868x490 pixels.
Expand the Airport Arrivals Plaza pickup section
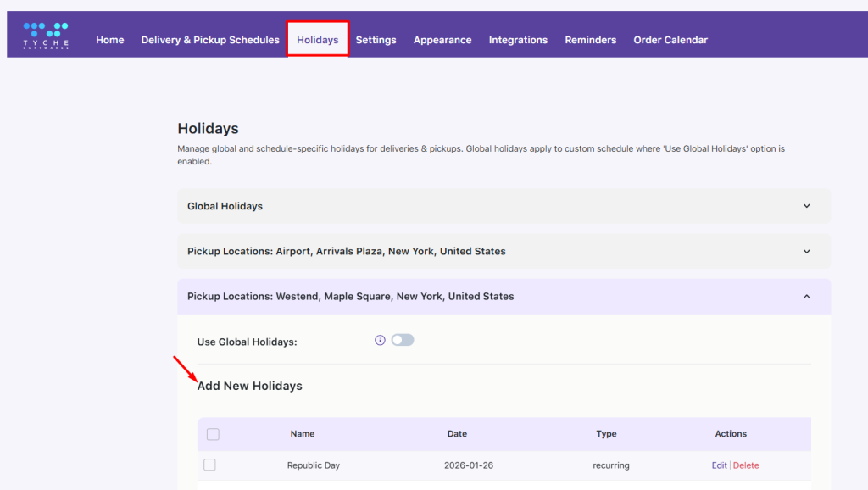(x=504, y=251)
